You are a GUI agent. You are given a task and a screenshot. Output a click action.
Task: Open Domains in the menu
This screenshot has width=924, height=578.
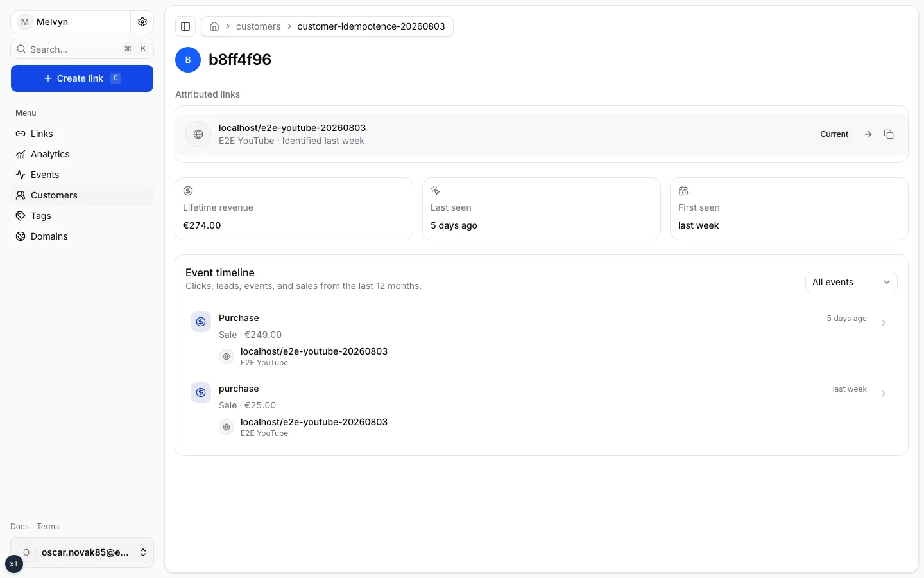[x=82, y=236]
